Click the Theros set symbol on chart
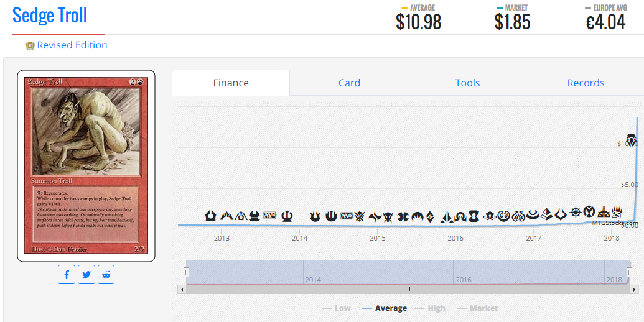This screenshot has width=644, height=322. [287, 216]
